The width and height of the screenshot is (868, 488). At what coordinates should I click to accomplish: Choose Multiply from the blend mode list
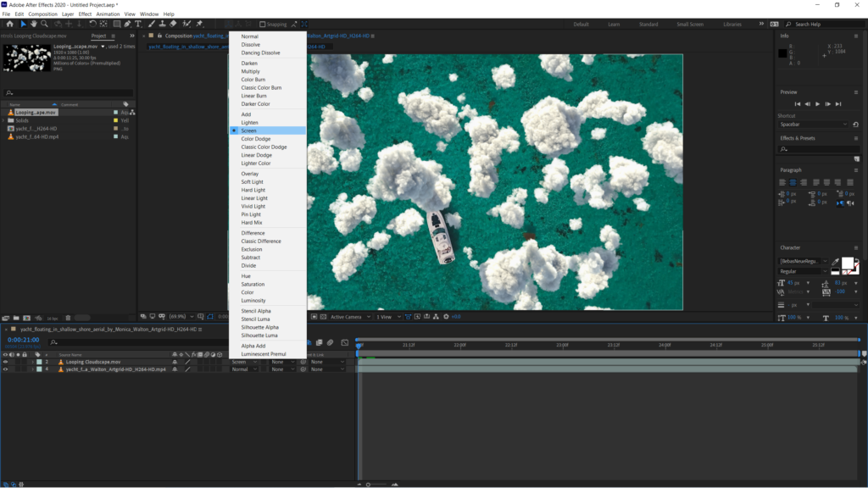point(251,71)
